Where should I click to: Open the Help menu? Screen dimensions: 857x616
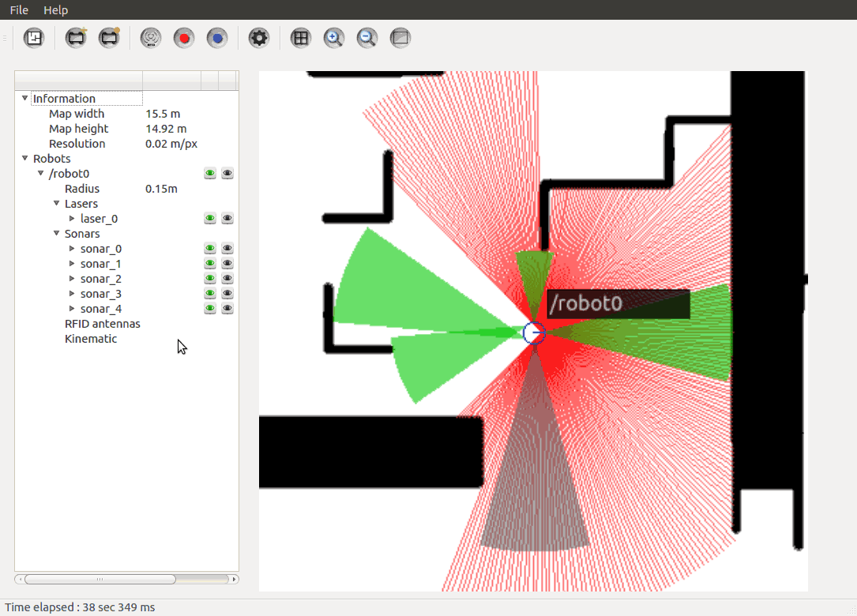click(55, 10)
